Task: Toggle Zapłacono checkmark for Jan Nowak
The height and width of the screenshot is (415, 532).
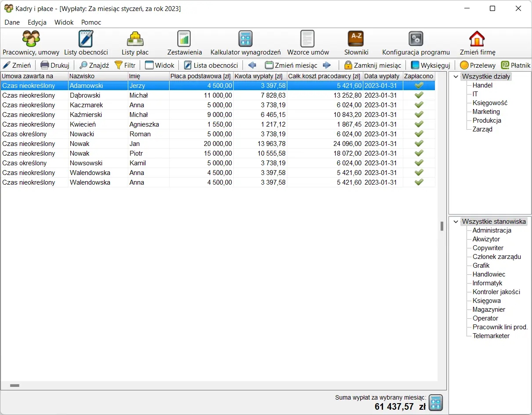Action: point(419,144)
